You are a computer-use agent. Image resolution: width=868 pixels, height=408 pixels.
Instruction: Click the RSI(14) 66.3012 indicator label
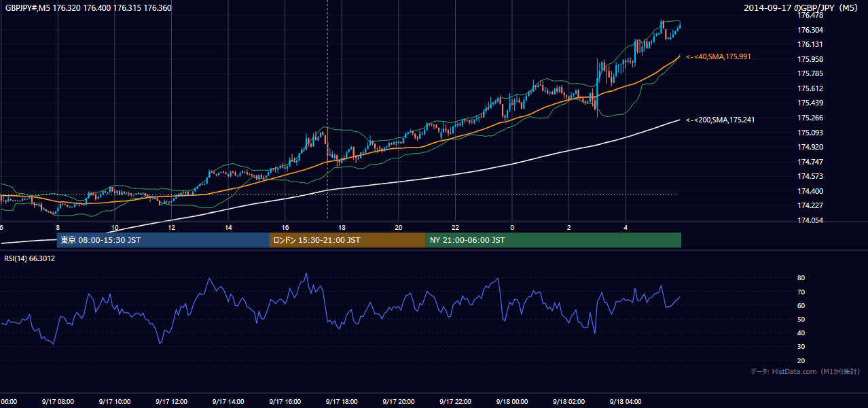(x=30, y=258)
